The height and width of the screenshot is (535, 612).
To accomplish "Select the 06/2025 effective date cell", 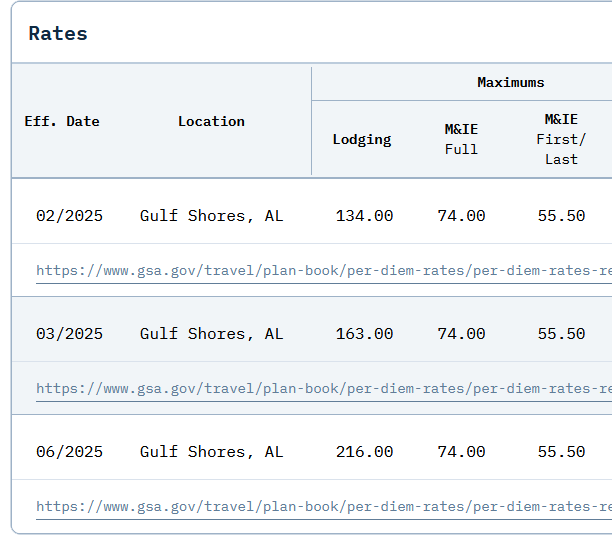I will (69, 452).
